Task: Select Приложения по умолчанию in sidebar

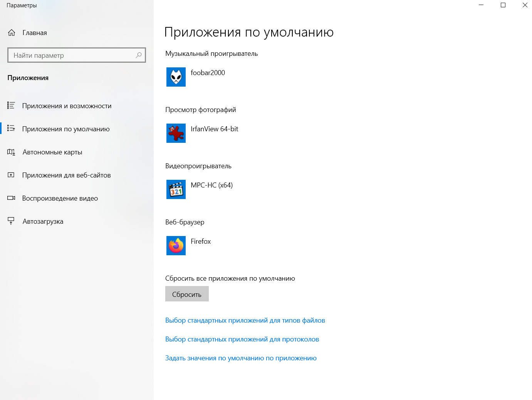Action: click(66, 129)
